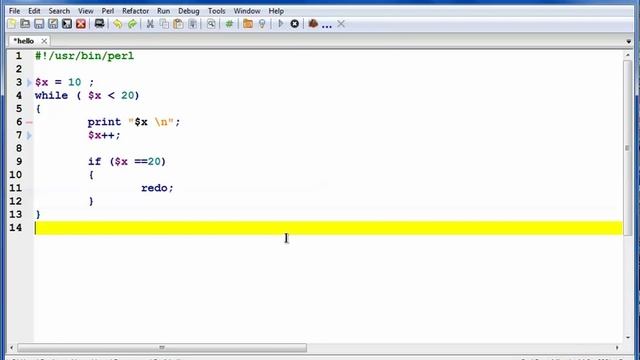
Task: Open the Edit menu
Action: coord(34,11)
